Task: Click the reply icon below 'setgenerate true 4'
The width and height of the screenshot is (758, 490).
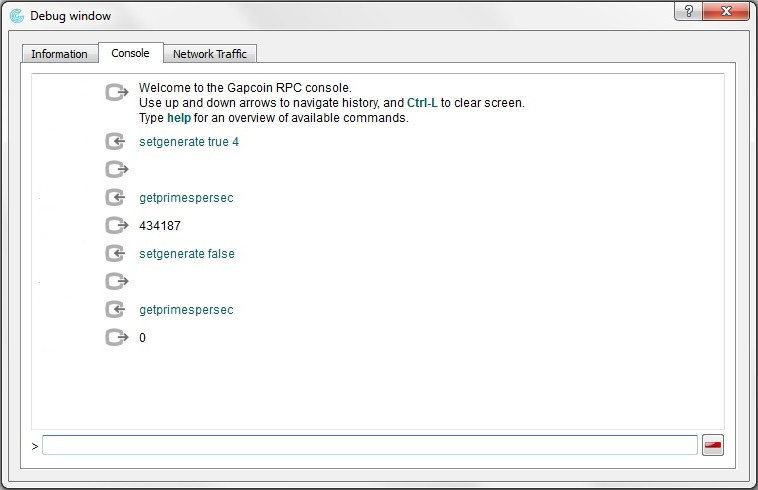Action: pos(117,169)
